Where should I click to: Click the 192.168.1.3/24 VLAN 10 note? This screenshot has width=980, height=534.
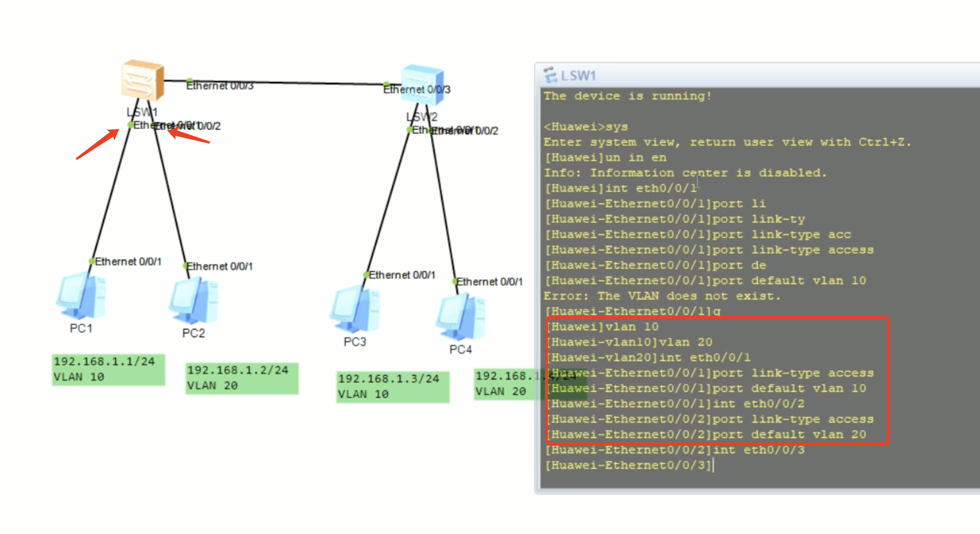click(x=393, y=387)
